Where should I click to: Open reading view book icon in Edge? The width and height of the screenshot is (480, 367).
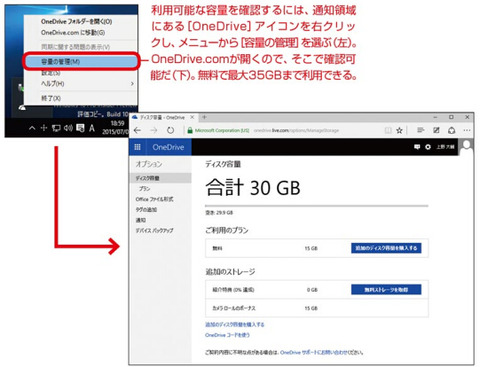[388, 130]
